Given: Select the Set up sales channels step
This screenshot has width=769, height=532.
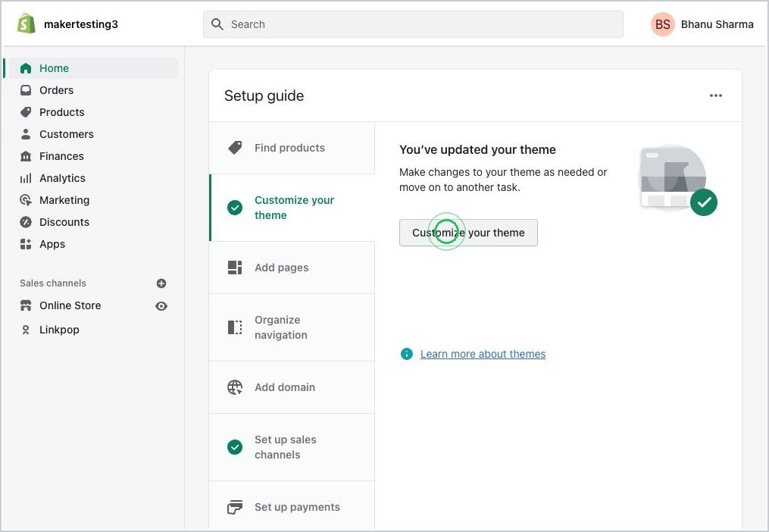Looking at the screenshot, I should (x=292, y=447).
